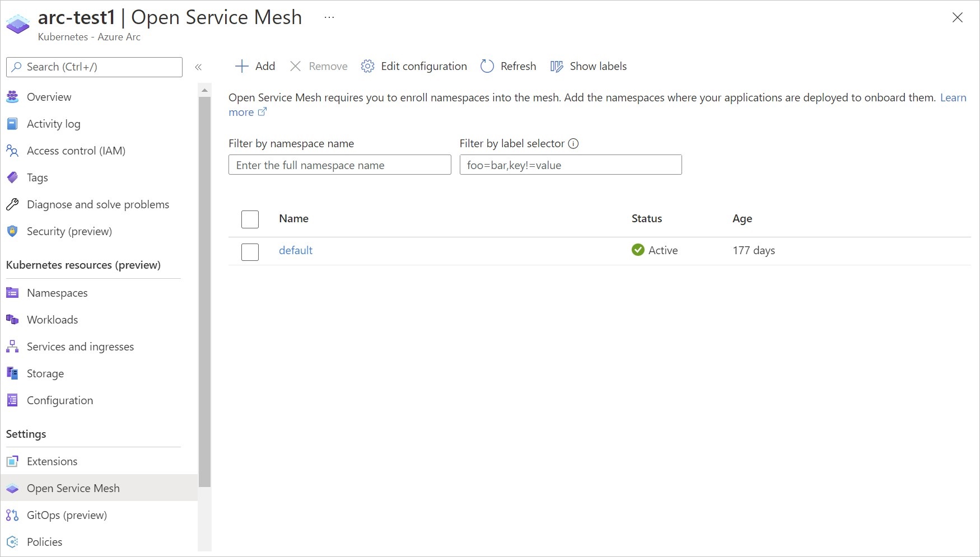Image resolution: width=980 pixels, height=557 pixels.
Task: Click the Active status text
Action: [663, 250]
